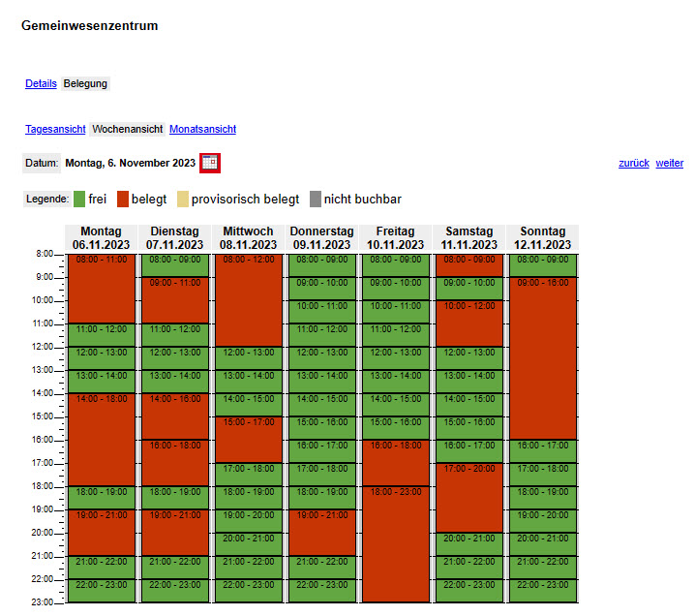Select the Wochenansicht view
The image size is (695, 616).
(x=128, y=129)
